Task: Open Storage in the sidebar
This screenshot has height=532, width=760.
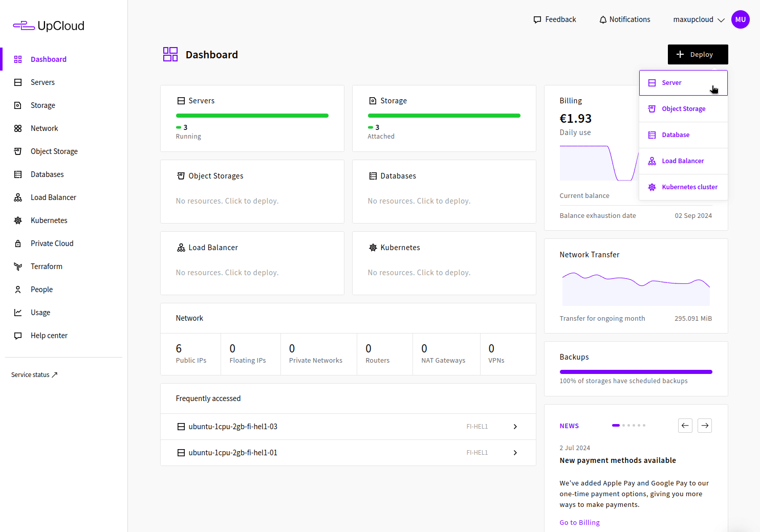Action: pos(63,105)
